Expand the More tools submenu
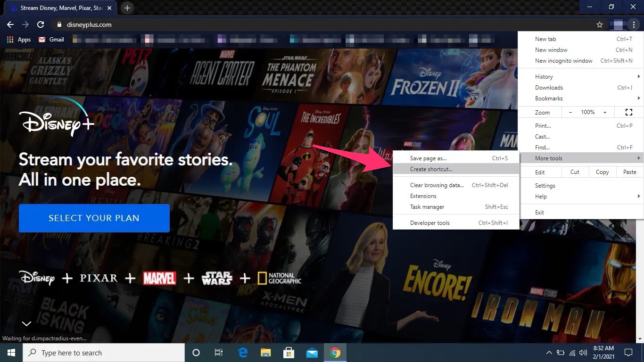Image resolution: width=644 pixels, height=362 pixels. pyautogui.click(x=581, y=158)
